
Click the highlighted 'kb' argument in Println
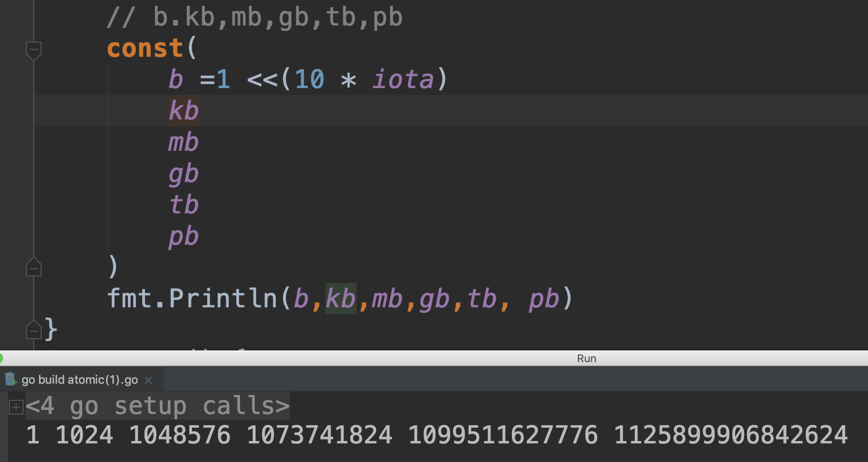(340, 299)
